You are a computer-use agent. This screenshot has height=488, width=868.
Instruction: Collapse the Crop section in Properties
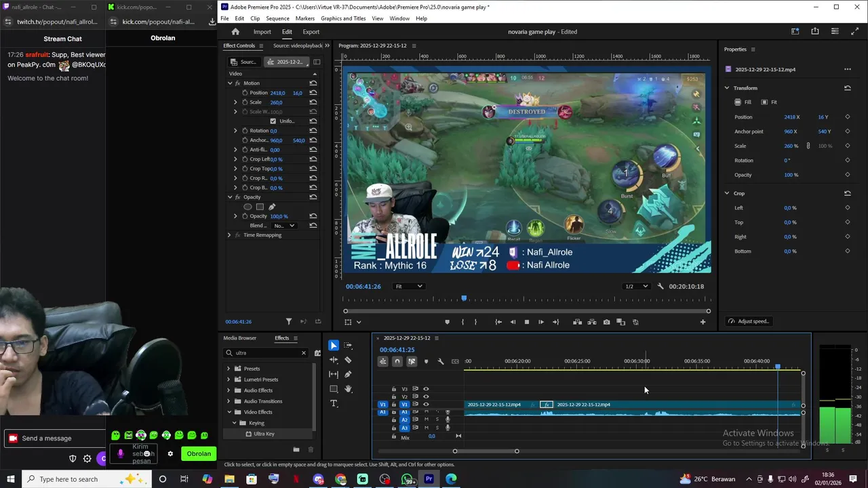727,193
